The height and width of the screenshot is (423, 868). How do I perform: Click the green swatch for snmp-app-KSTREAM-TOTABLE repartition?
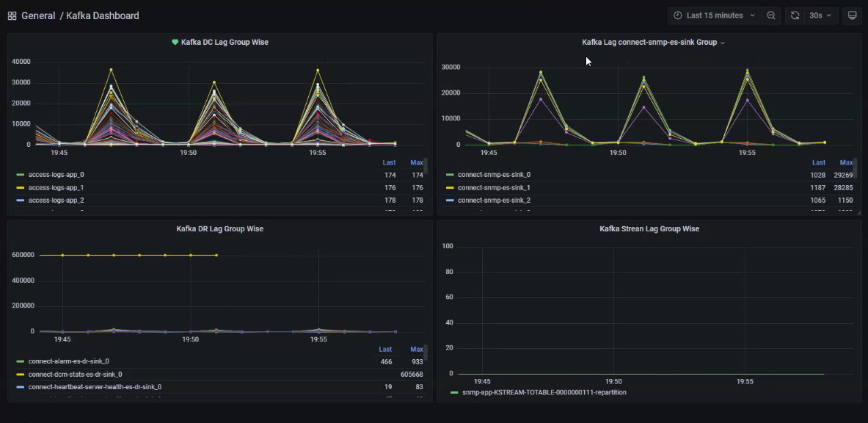coord(454,393)
